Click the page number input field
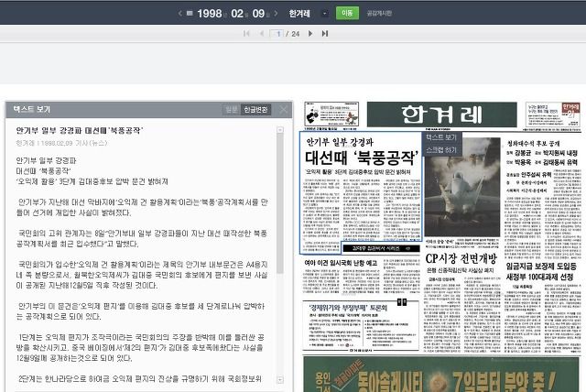Screen dimensions: 586x392 tap(277, 34)
